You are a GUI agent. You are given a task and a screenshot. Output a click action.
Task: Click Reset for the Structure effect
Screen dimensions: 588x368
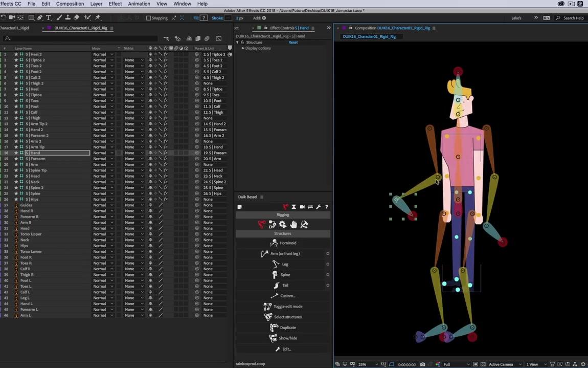[293, 42]
